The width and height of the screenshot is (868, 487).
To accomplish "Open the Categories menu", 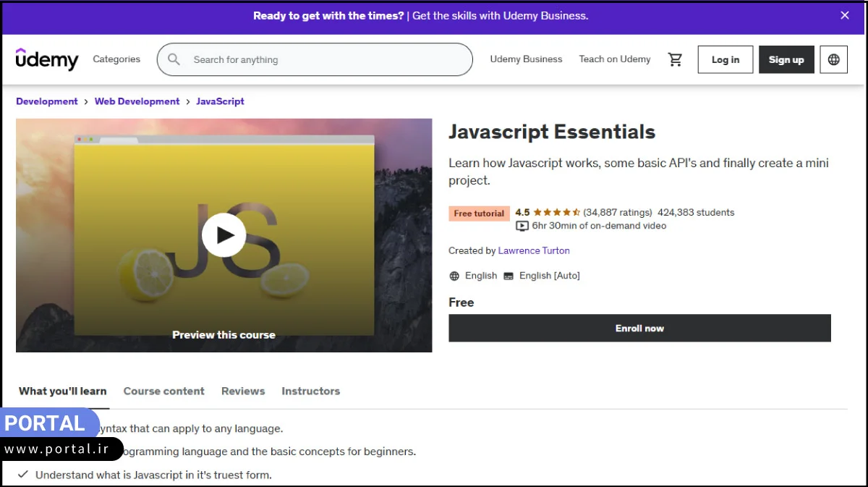I will (116, 59).
